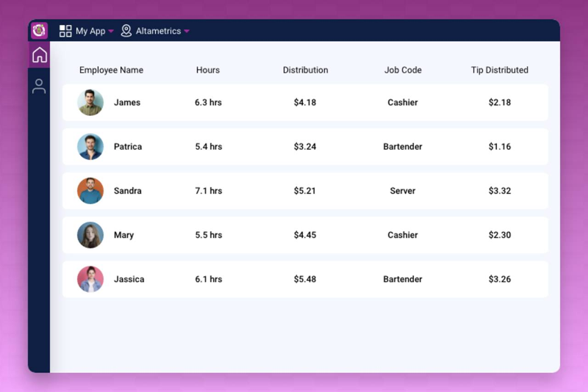The height and width of the screenshot is (392, 588).
Task: Click James's Cashier job code
Action: pyautogui.click(x=403, y=102)
